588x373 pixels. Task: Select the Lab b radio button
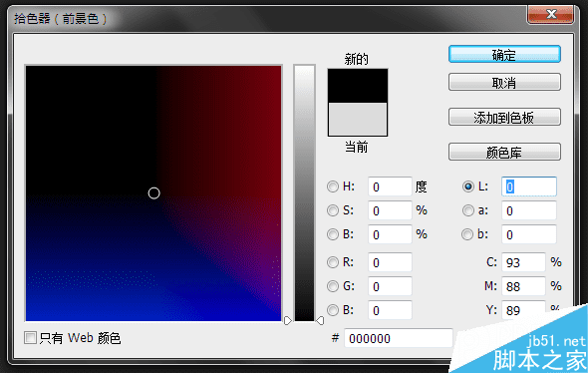pos(467,234)
